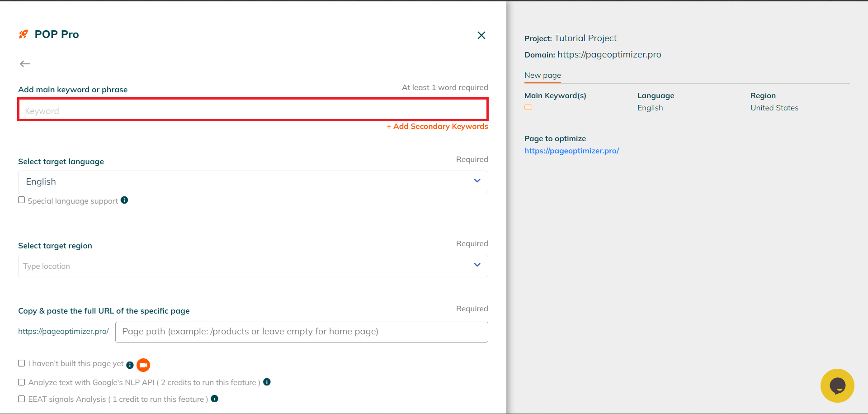Enable Special language support checkbox
868x414 pixels.
[21, 200]
